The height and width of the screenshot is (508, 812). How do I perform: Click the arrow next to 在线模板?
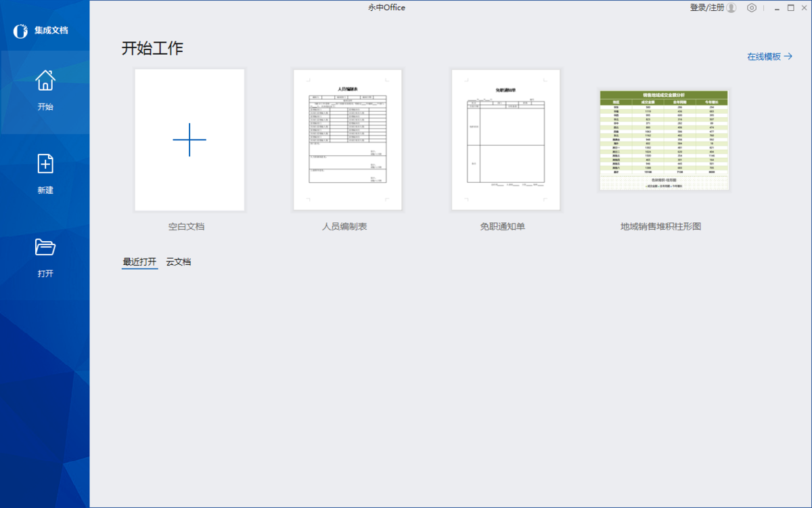[788, 57]
